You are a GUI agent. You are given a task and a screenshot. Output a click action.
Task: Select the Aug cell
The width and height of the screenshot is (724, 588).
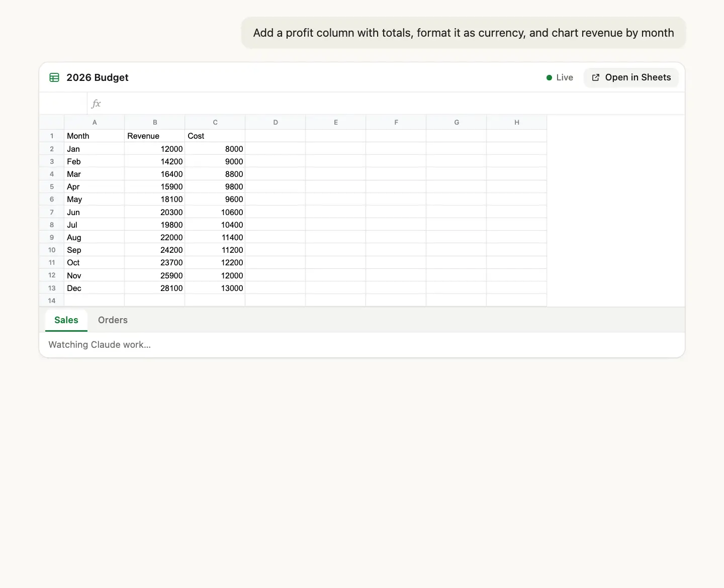tap(95, 237)
